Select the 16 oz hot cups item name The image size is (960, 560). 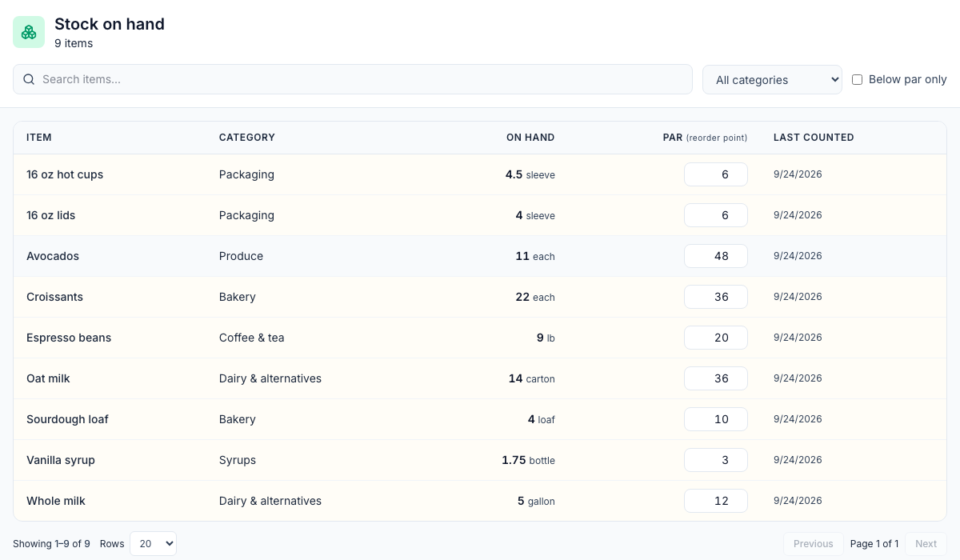click(65, 174)
